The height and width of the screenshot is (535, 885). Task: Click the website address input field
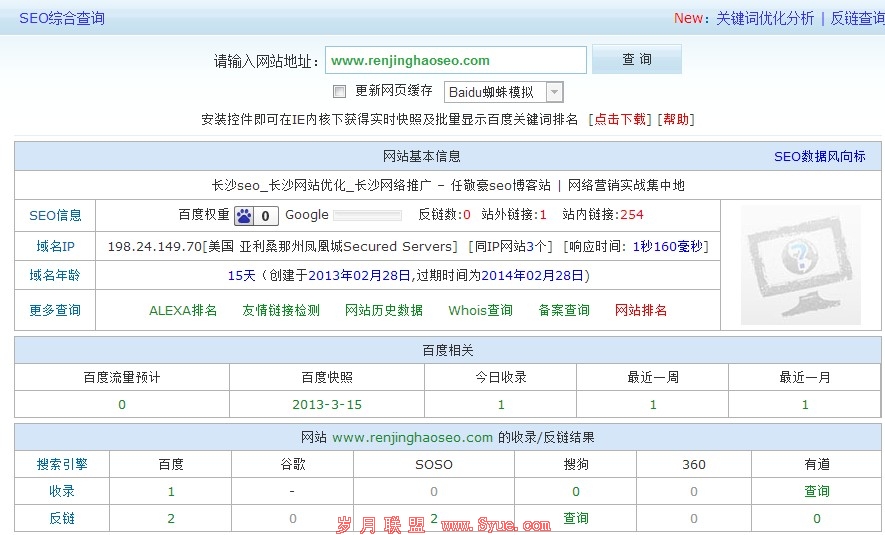pos(455,60)
